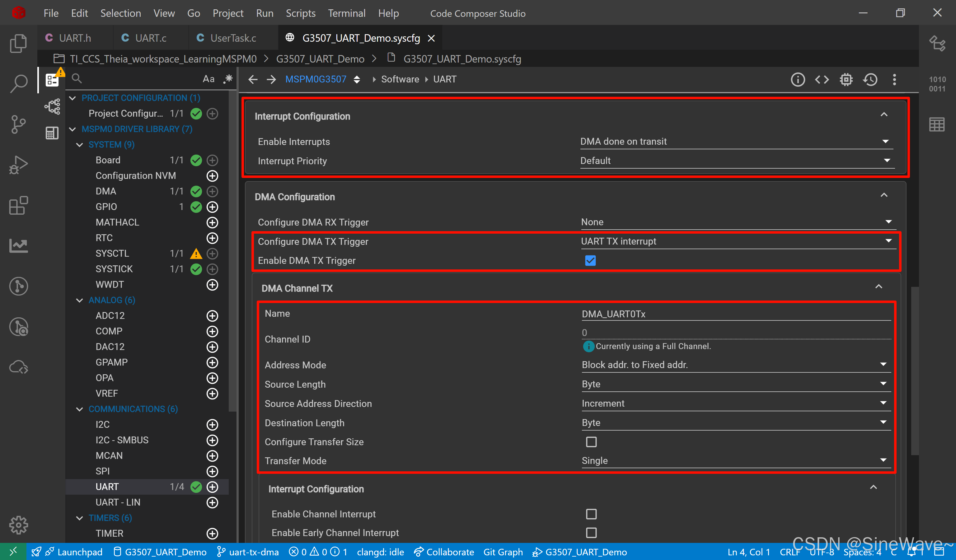
Task: Collapse the DMA Configuration section
Action: coord(884,195)
